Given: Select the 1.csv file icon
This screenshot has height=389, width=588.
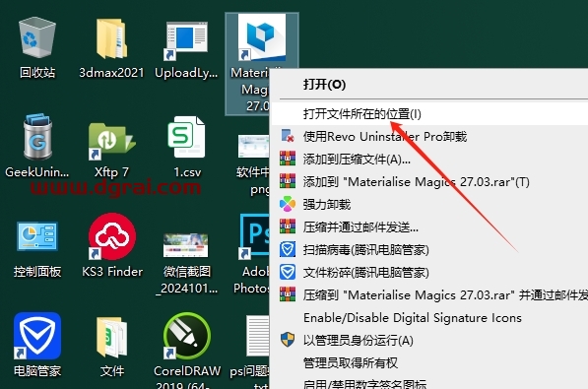Looking at the screenshot, I should 186,137.
